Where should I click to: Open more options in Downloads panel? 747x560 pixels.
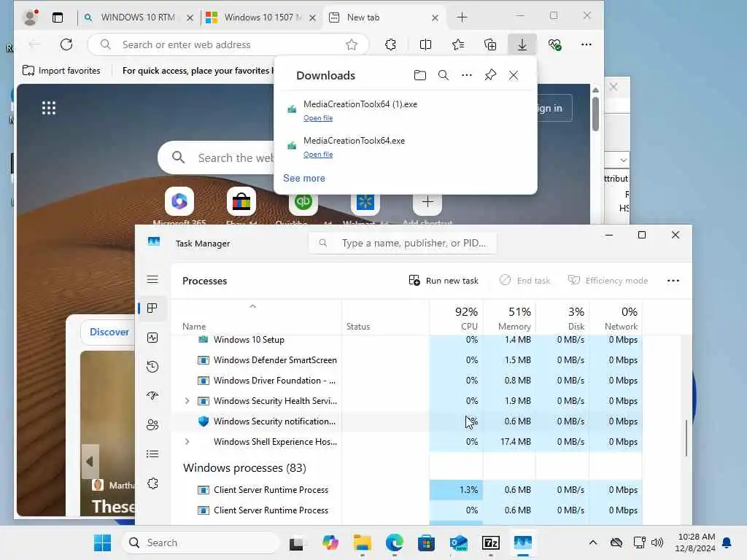tap(467, 75)
